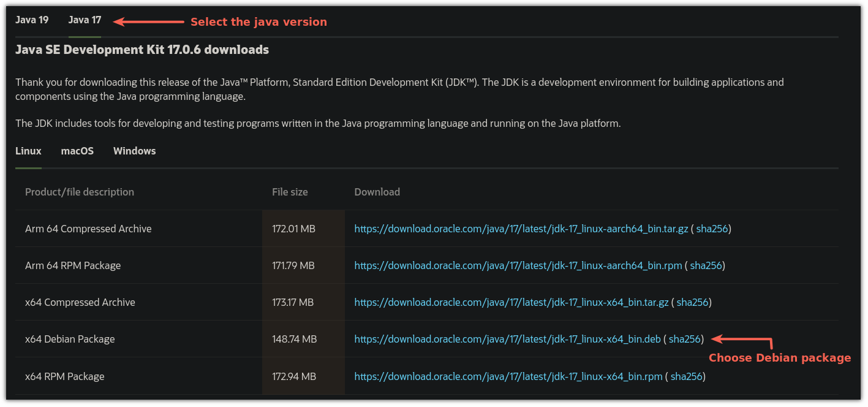
Task: Click the Product/file description column header
Action: (x=79, y=191)
